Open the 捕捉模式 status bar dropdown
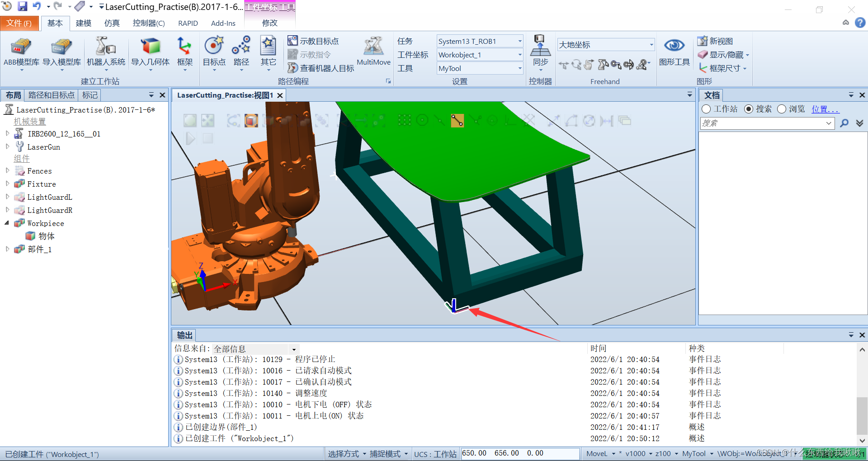Image resolution: width=868 pixels, height=461 pixels. pos(388,454)
